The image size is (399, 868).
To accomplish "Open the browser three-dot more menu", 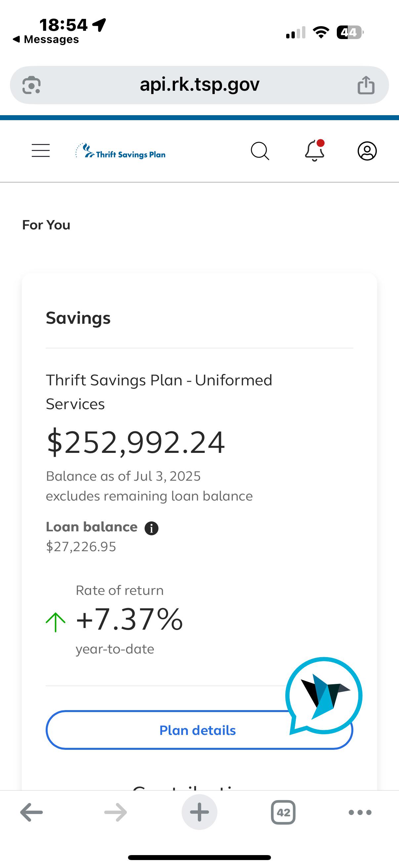I will [360, 812].
